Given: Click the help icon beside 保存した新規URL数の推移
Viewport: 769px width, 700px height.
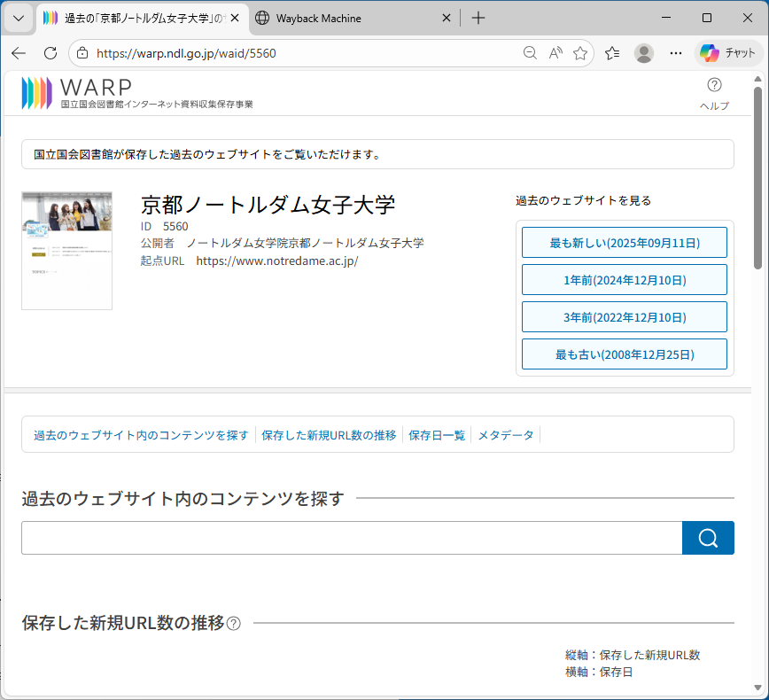Looking at the screenshot, I should coord(234,624).
